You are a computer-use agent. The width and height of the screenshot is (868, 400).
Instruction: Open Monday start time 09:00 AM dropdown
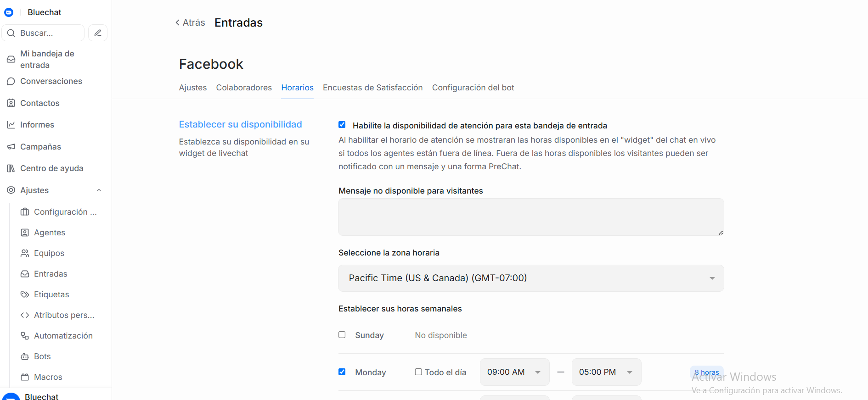[x=514, y=372]
